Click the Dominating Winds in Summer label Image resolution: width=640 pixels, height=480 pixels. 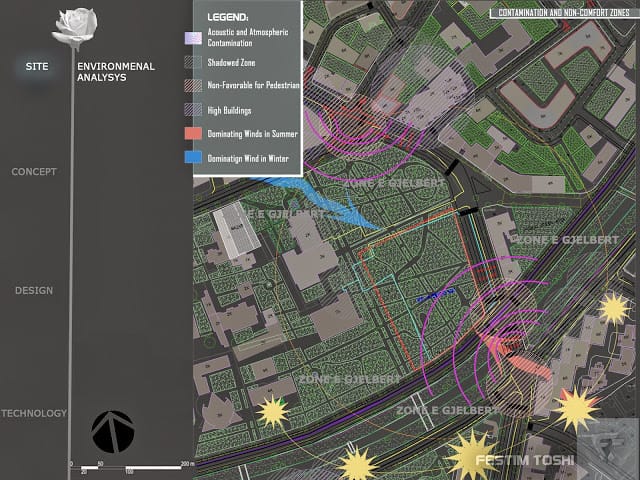pos(253,134)
